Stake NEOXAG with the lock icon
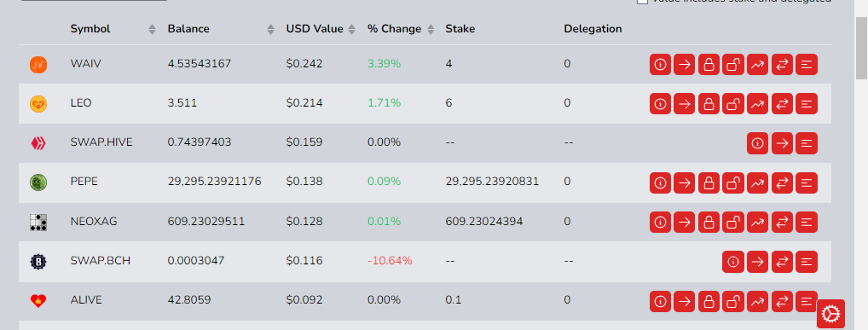 pyautogui.click(x=709, y=222)
